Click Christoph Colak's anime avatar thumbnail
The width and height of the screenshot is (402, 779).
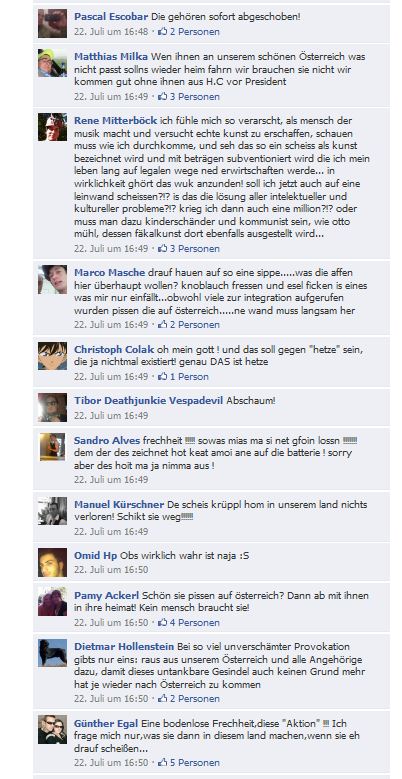click(x=52, y=356)
